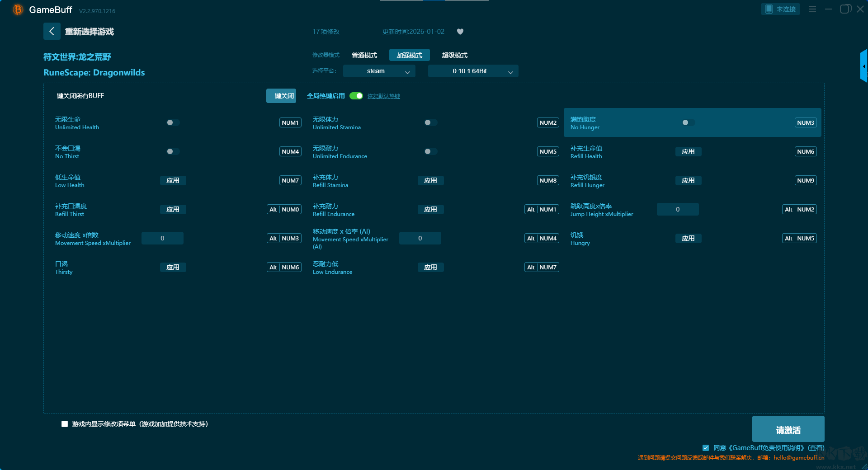
Task: Open the hamburger menu in title bar
Action: pos(812,9)
